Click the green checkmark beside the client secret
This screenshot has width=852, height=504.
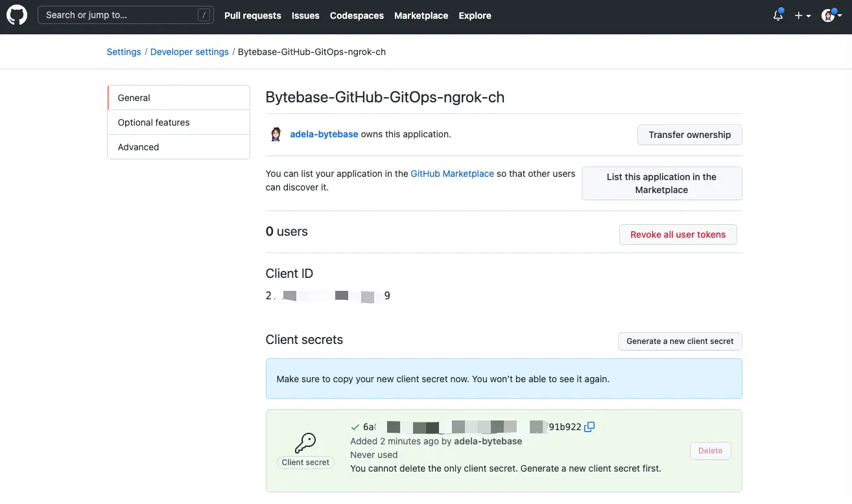pos(355,426)
